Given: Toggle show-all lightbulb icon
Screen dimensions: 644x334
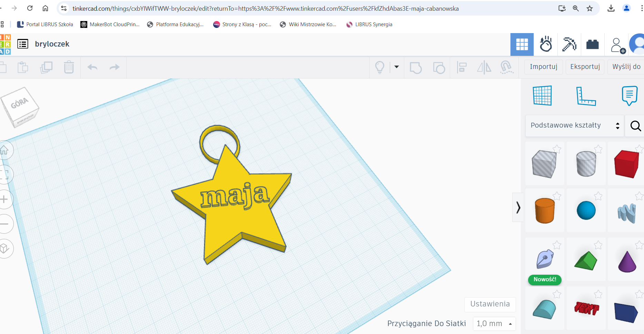Looking at the screenshot, I should 380,67.
